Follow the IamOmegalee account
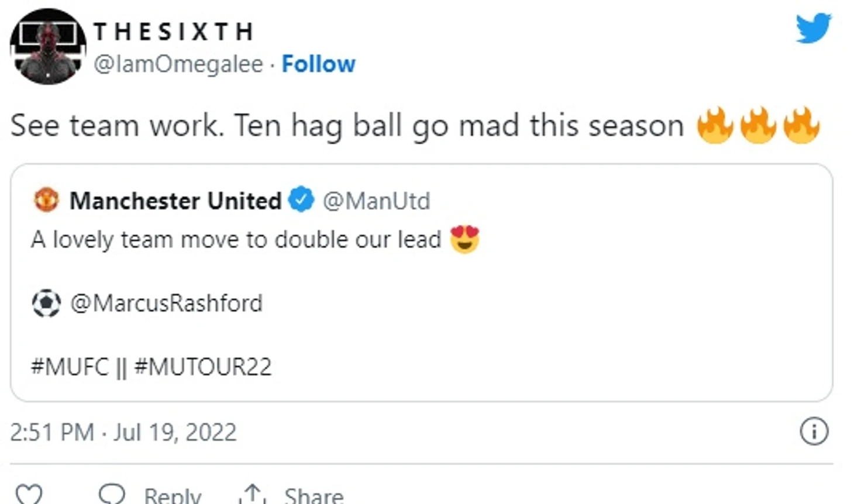Screen dimensions: 854x504 (x=318, y=64)
